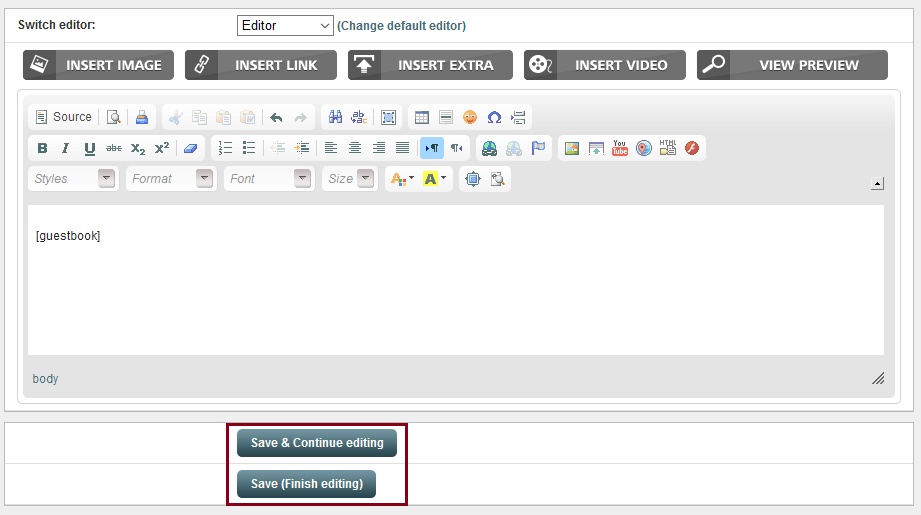Collapse the editor toolbar
The width and height of the screenshot is (921, 515).
[x=877, y=184]
